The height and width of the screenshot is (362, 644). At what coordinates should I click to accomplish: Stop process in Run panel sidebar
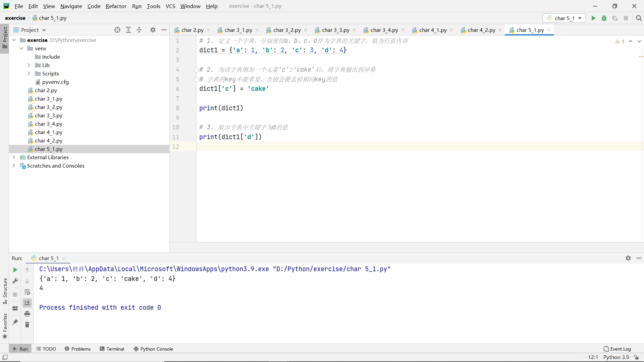tap(15, 295)
